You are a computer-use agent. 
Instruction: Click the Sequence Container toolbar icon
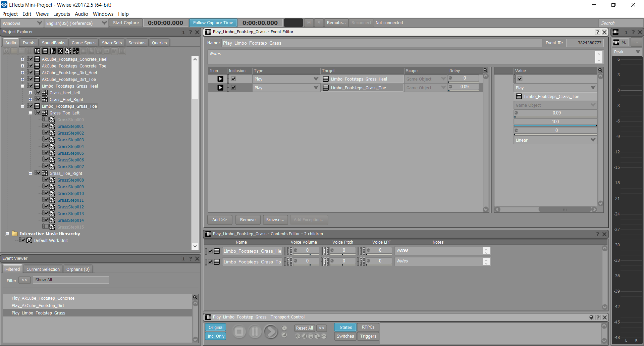click(45, 51)
